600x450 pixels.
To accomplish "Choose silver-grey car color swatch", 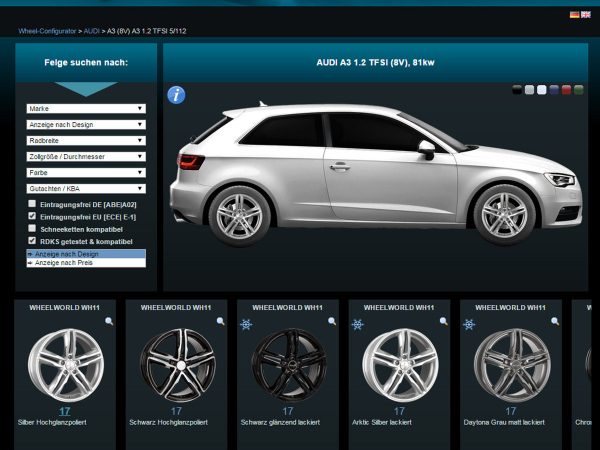I will coord(529,90).
